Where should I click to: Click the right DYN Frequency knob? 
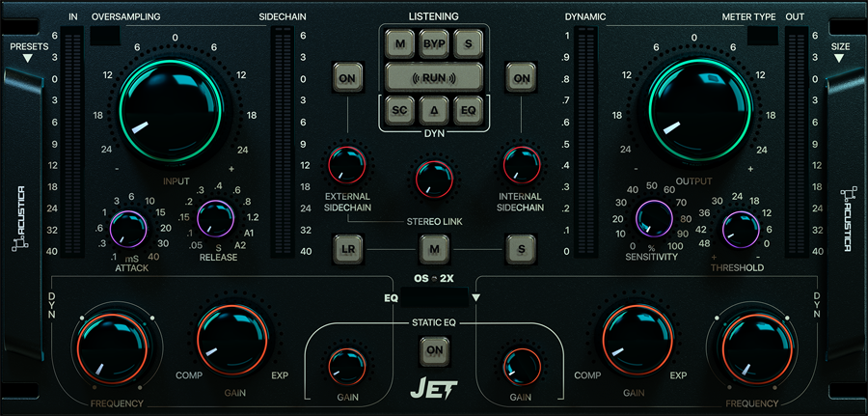click(x=757, y=349)
